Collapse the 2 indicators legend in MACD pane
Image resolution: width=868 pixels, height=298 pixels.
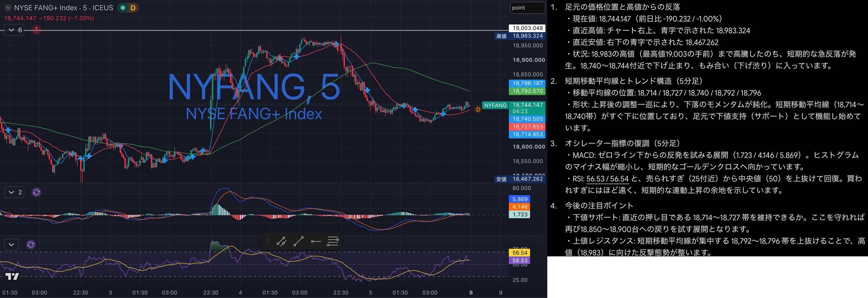(14, 192)
